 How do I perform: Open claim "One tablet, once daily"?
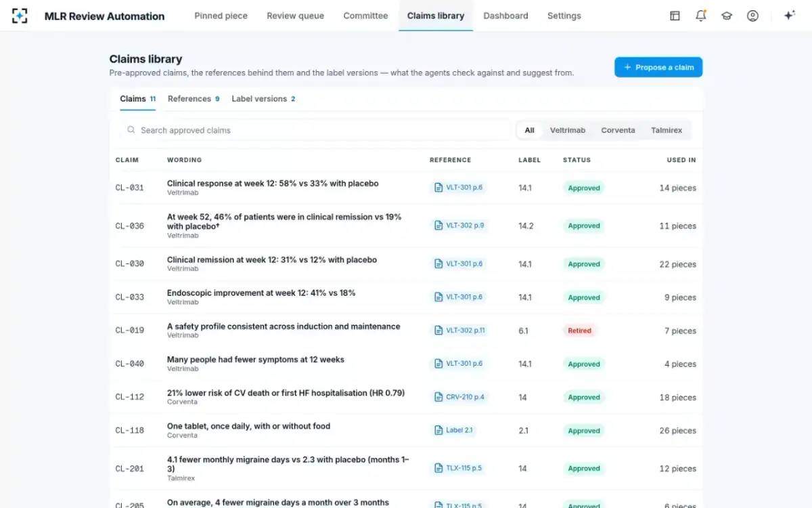click(248, 425)
